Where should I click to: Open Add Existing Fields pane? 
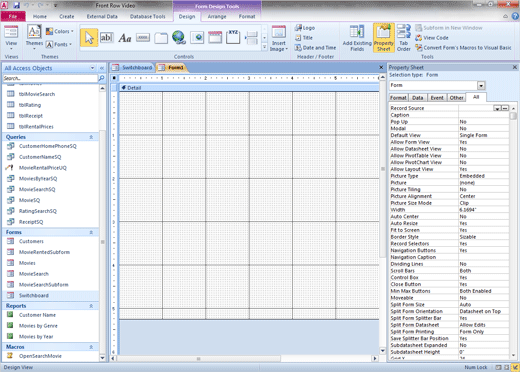click(x=357, y=38)
